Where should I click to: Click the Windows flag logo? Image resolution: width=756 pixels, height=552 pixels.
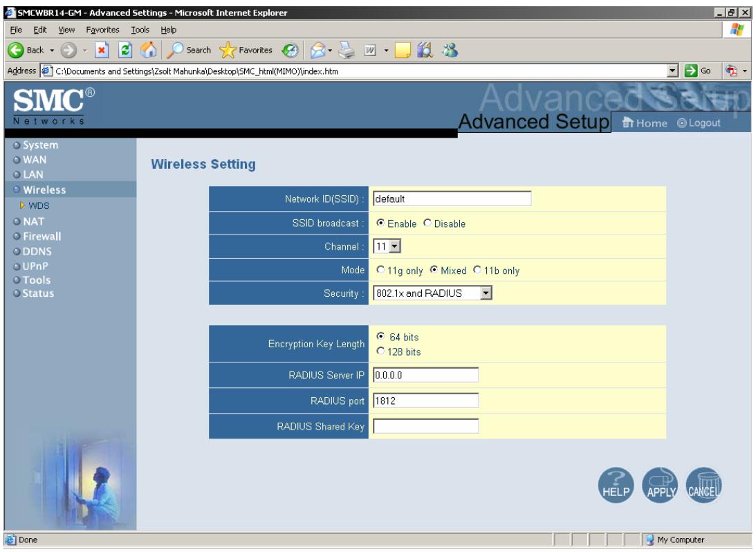(x=737, y=30)
